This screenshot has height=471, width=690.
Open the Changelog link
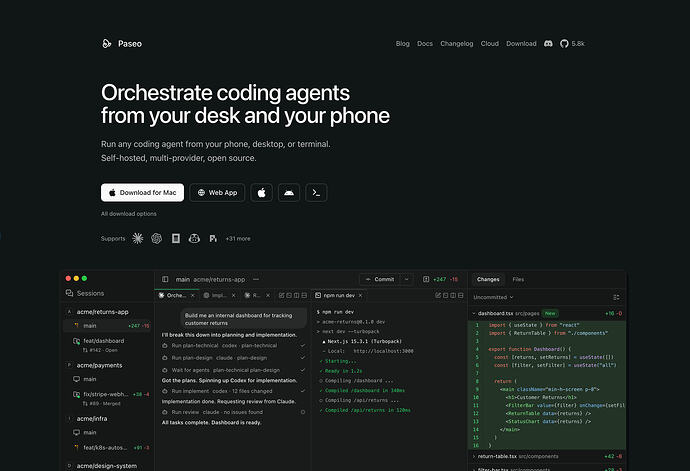(x=457, y=44)
